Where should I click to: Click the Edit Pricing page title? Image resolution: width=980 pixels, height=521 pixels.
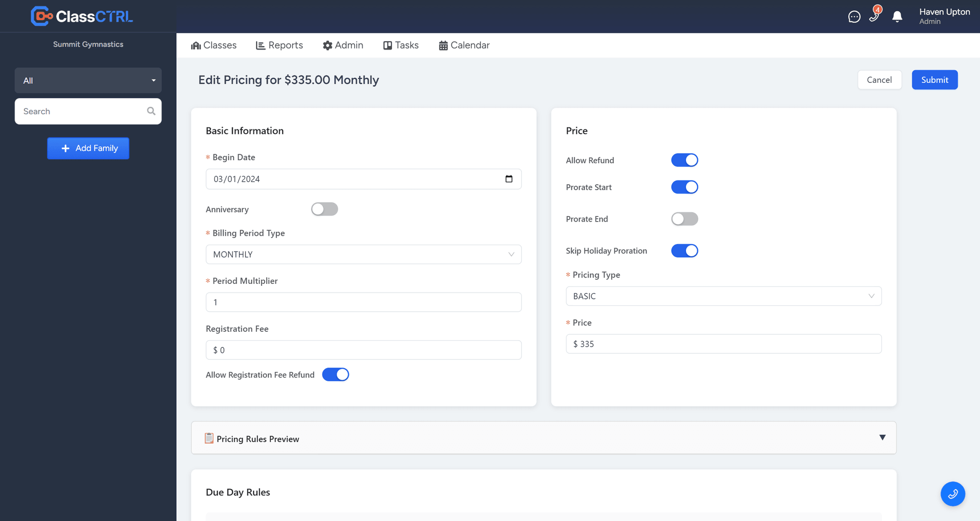289,80
